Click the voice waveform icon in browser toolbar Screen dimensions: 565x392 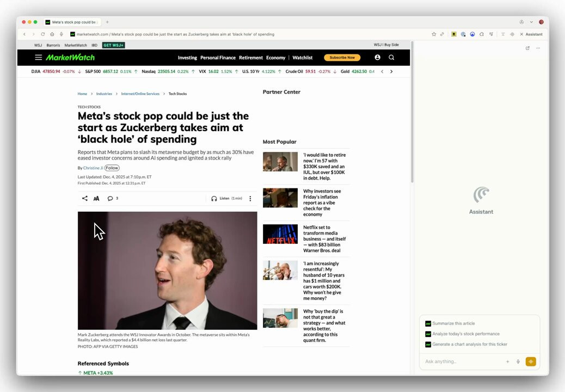coord(512,34)
